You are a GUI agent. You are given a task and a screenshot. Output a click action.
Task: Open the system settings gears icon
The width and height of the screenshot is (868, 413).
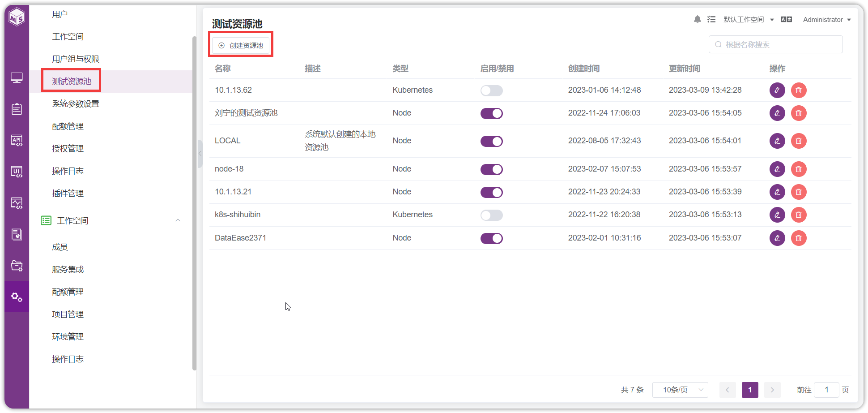pyautogui.click(x=17, y=297)
